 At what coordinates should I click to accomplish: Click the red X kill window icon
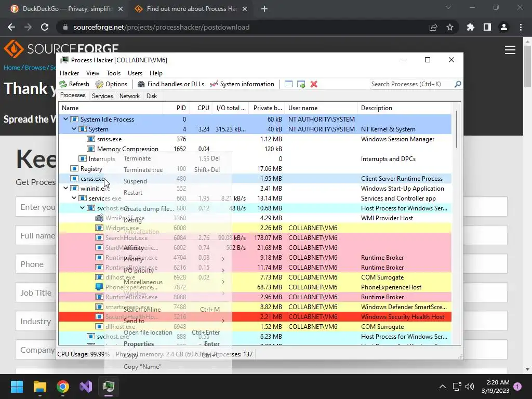tap(314, 84)
